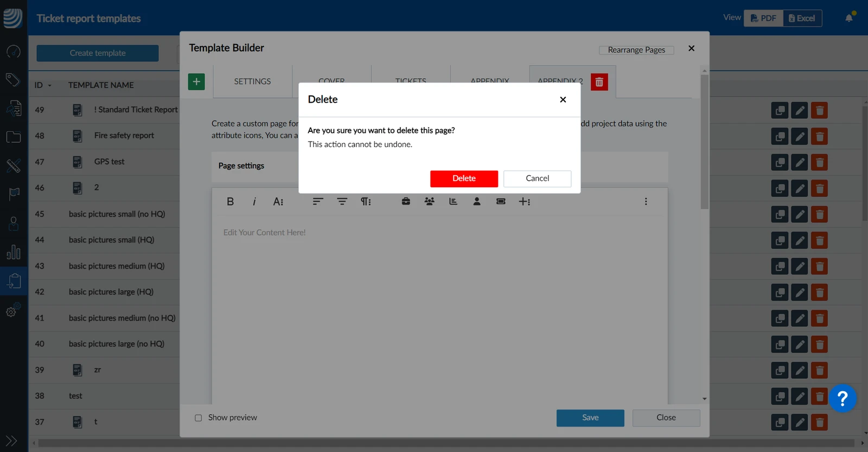
Task: Open text alignment options
Action: [318, 201]
